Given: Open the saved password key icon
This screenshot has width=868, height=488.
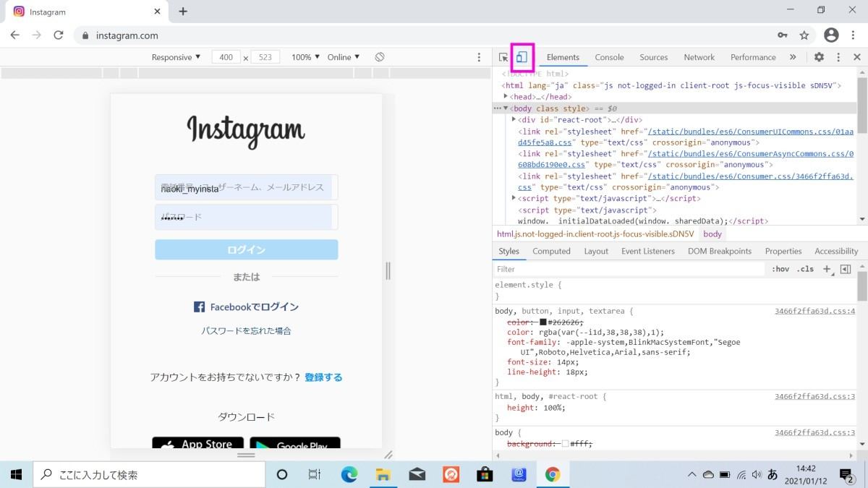Looking at the screenshot, I should pos(782,35).
